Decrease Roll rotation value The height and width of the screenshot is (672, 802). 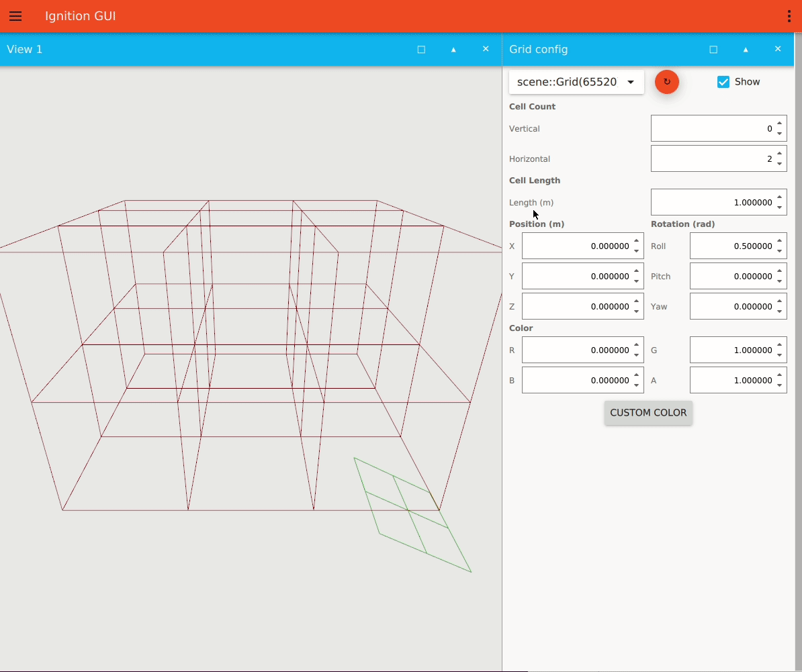pyautogui.click(x=779, y=252)
